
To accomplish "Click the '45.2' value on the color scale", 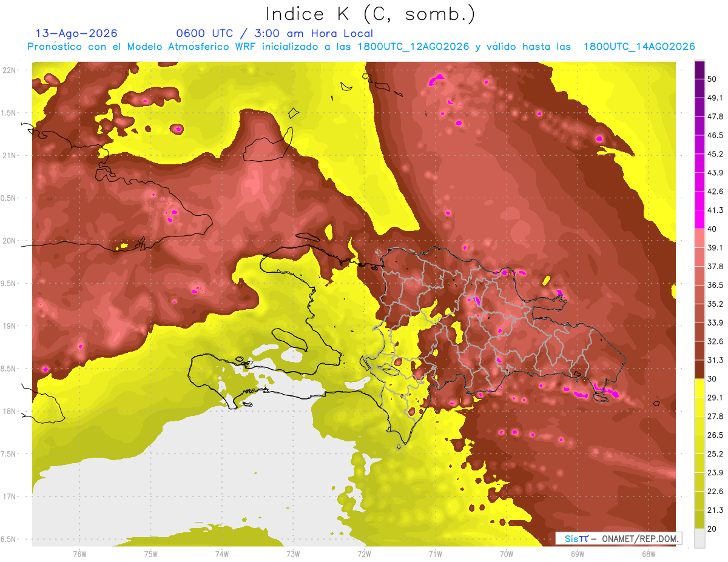I will pyautogui.click(x=715, y=154).
